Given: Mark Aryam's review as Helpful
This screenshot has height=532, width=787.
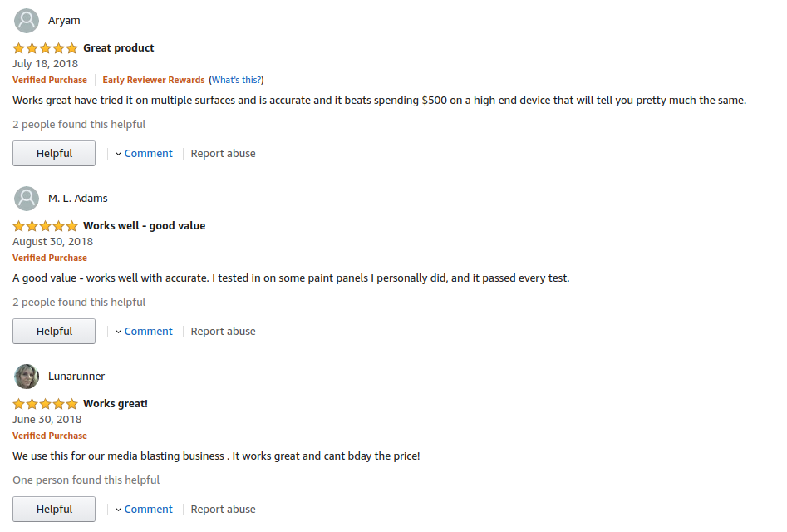Looking at the screenshot, I should [x=54, y=153].
